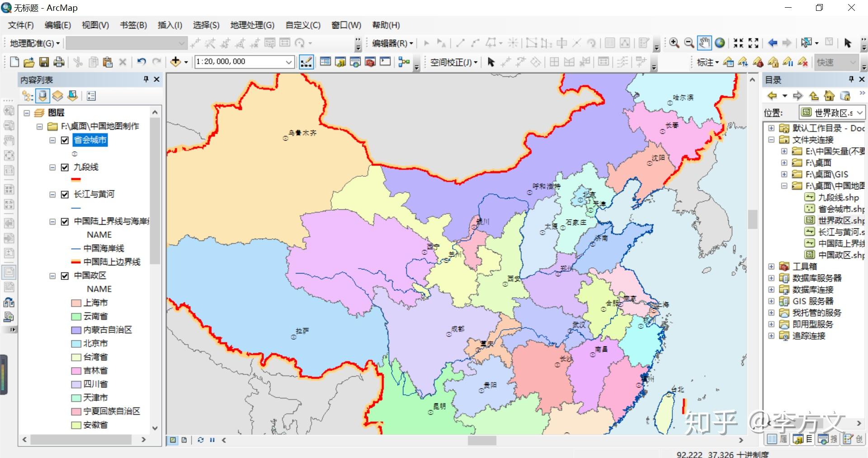The height and width of the screenshot is (458, 868).
Task: Collapse the 中国政区 layer legend
Action: 52,276
